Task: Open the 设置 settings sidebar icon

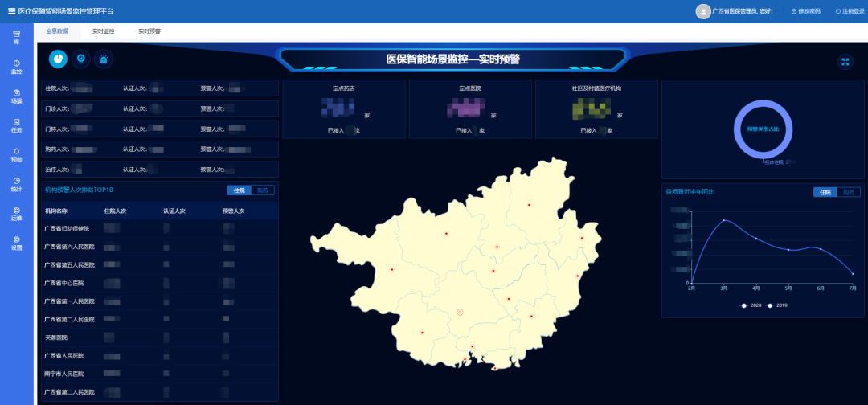Action: point(17,243)
